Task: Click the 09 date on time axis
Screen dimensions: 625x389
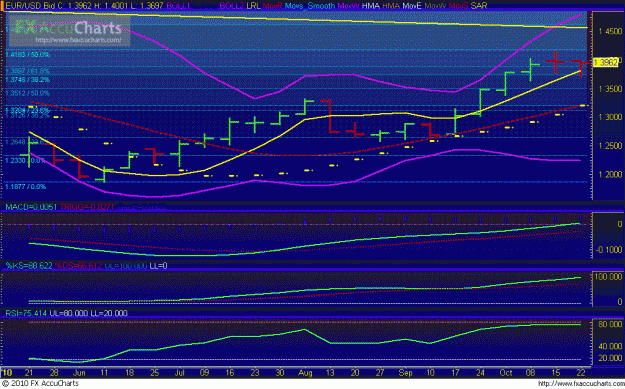Action: (x=204, y=373)
